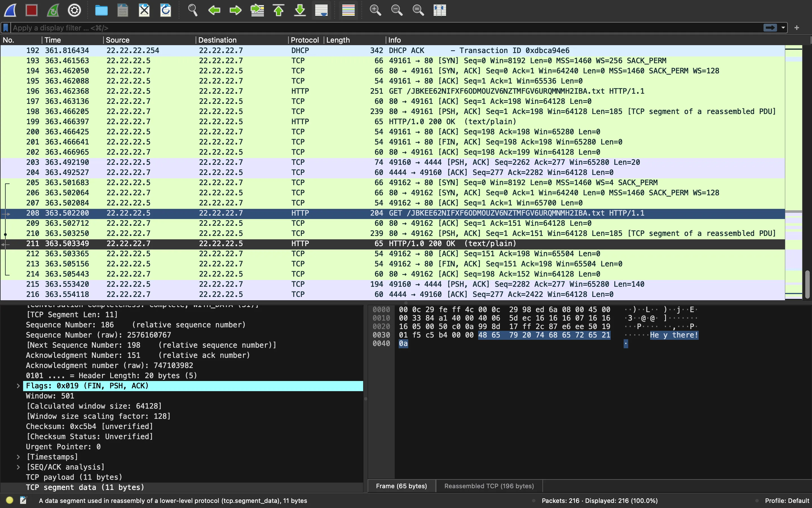
Task: Select packet 208 highlighted GET request row
Action: tap(392, 213)
